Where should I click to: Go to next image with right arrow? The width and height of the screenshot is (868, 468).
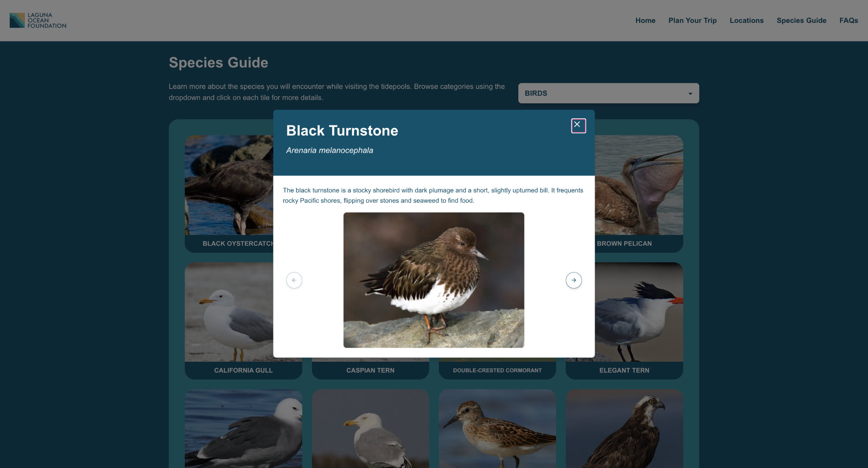pyautogui.click(x=573, y=280)
